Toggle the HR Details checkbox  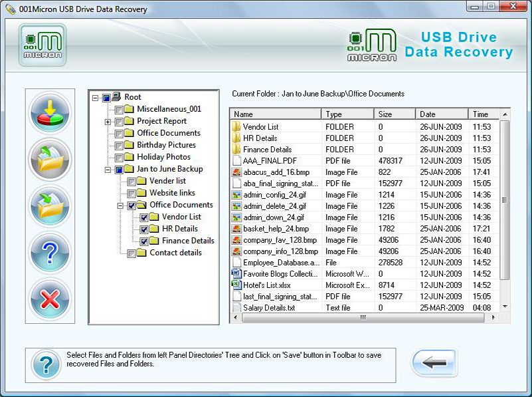coord(144,229)
